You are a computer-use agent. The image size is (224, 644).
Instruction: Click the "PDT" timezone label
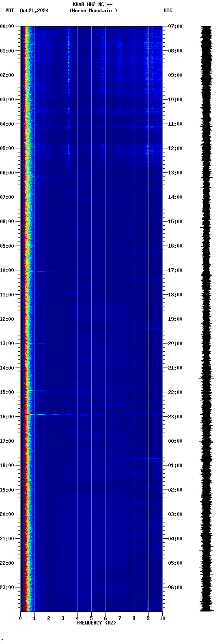coord(9,11)
